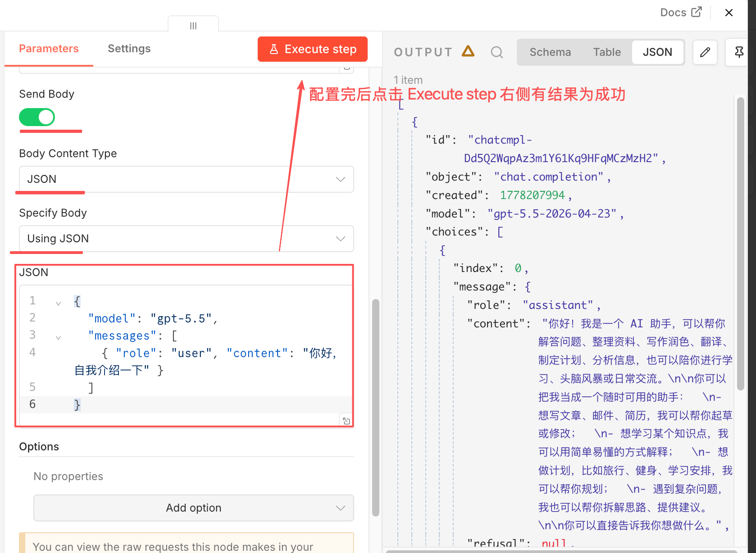Switch output view to Table

pos(607,52)
